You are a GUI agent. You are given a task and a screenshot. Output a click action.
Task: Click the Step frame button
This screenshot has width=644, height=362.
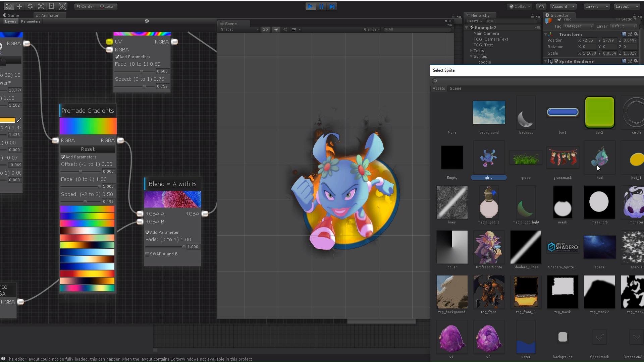[x=332, y=6]
